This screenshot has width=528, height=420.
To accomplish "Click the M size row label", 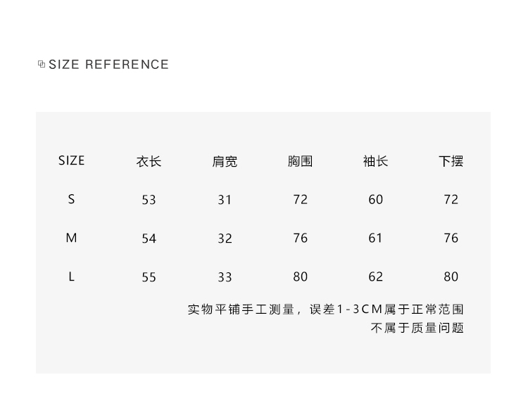I will click(x=71, y=238).
